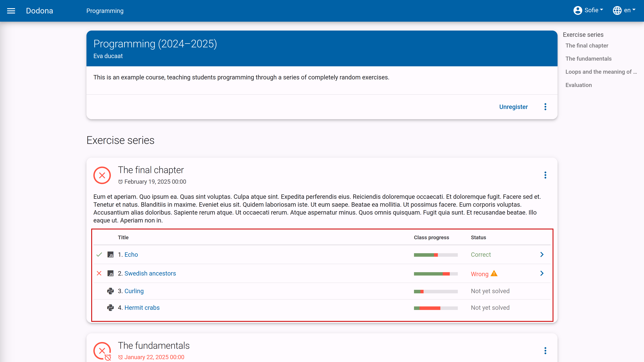This screenshot has width=644, height=362.
Task: Click the class progress bar for Hermit crabs
Action: tap(436, 308)
